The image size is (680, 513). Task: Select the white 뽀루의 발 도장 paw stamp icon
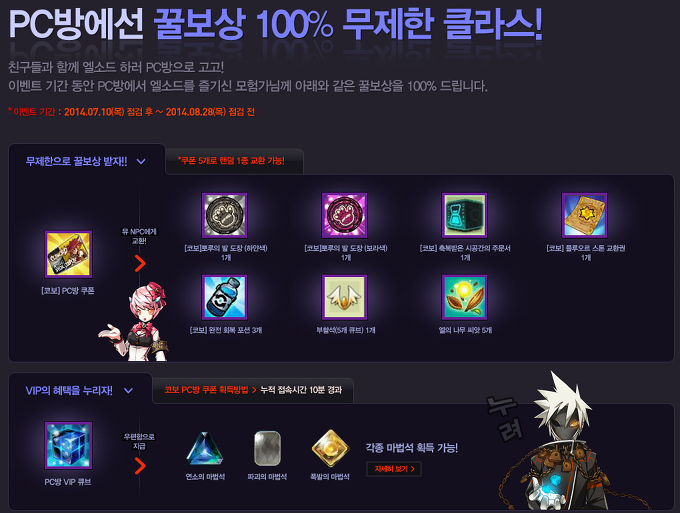(x=224, y=216)
